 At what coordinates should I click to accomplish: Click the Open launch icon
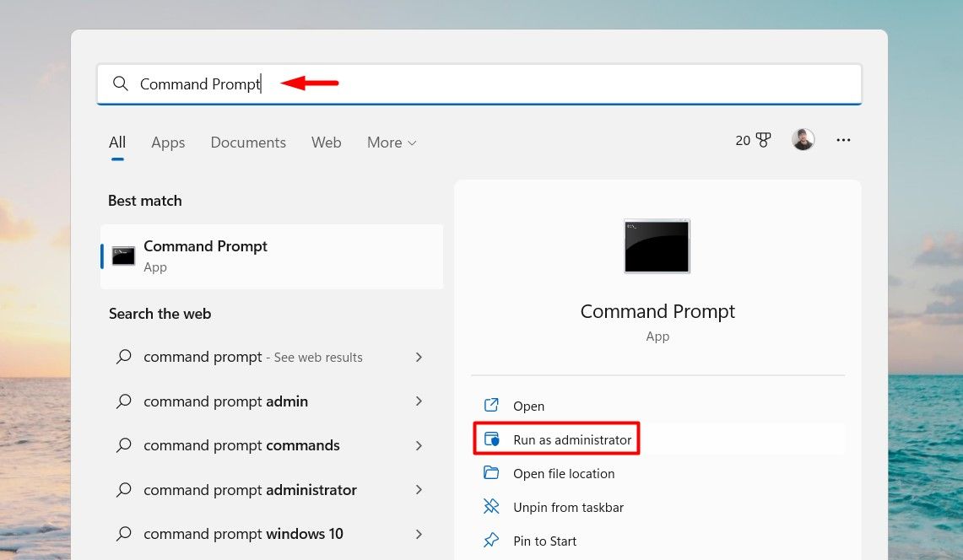tap(491, 406)
